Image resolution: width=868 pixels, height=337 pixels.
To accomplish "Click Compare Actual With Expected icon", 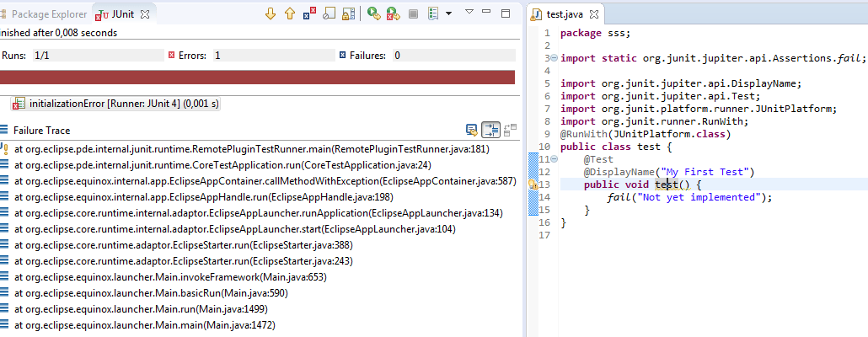I will pos(509,130).
